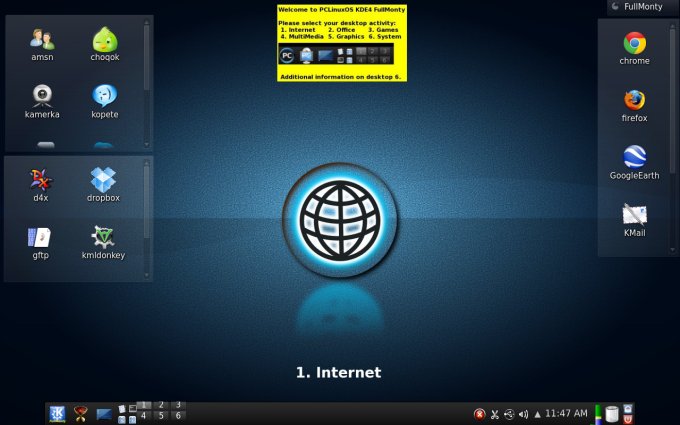Click the red gem launcher in the taskbar

point(81,414)
